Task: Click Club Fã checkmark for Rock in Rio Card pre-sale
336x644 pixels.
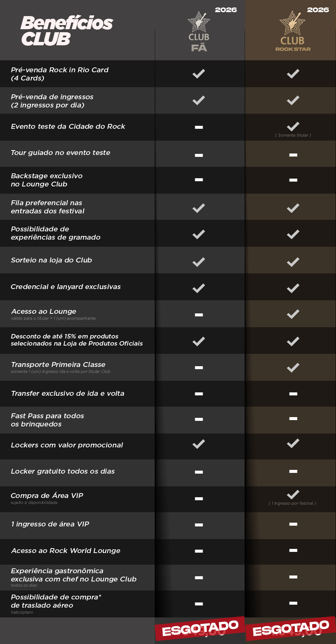Action: (199, 73)
